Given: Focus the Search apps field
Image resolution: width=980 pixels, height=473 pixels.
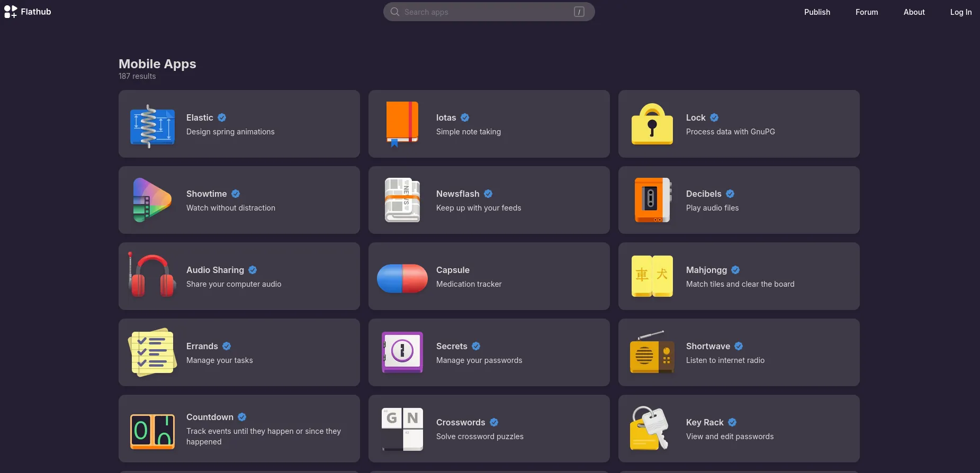Looking at the screenshot, I should pyautogui.click(x=489, y=12).
